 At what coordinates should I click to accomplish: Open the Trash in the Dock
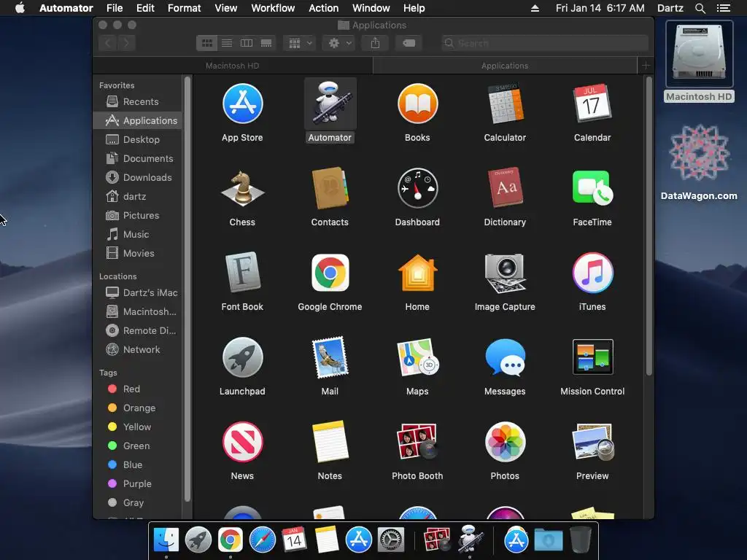point(580,540)
